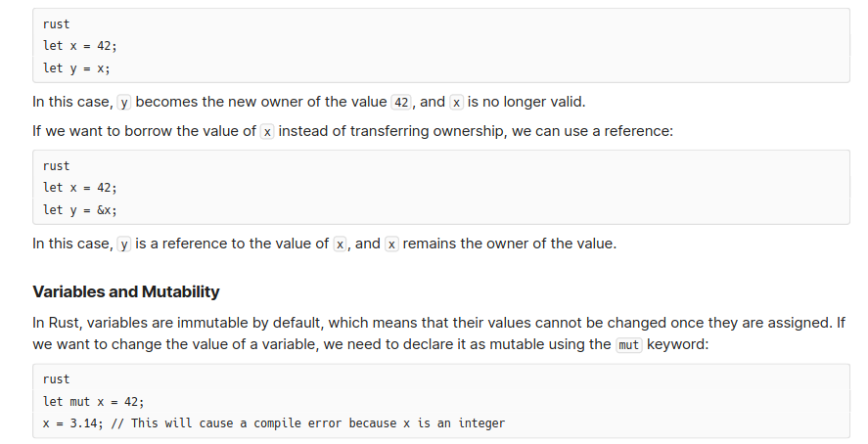
Task: Select inline code "42" in the ownership sentence
Action: click(x=401, y=103)
